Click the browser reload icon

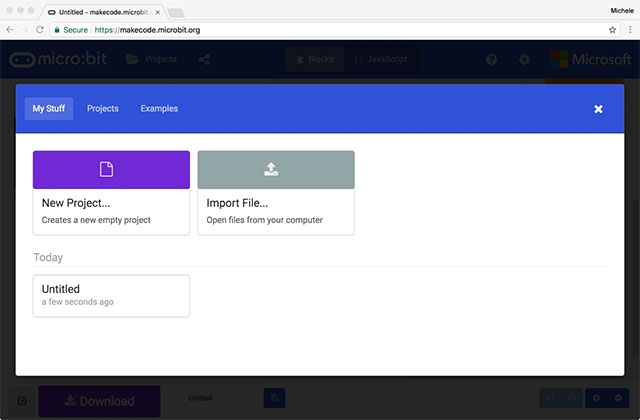click(x=39, y=30)
